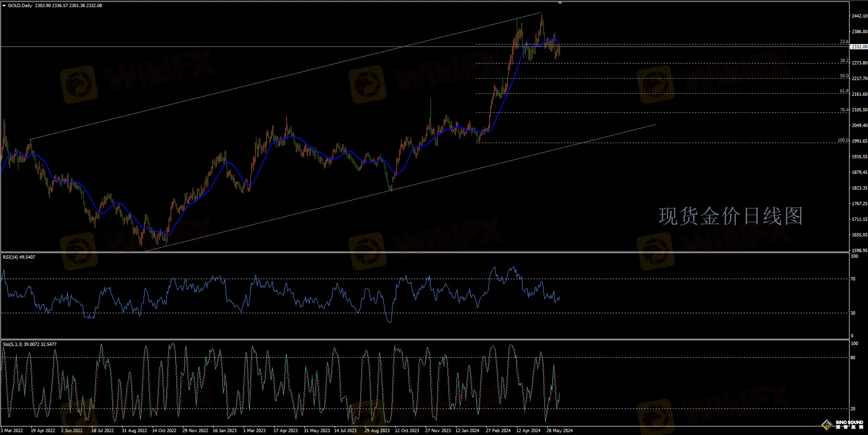Click the 1598.95 price on the scale
This screenshot has height=435, width=868.
click(859, 250)
